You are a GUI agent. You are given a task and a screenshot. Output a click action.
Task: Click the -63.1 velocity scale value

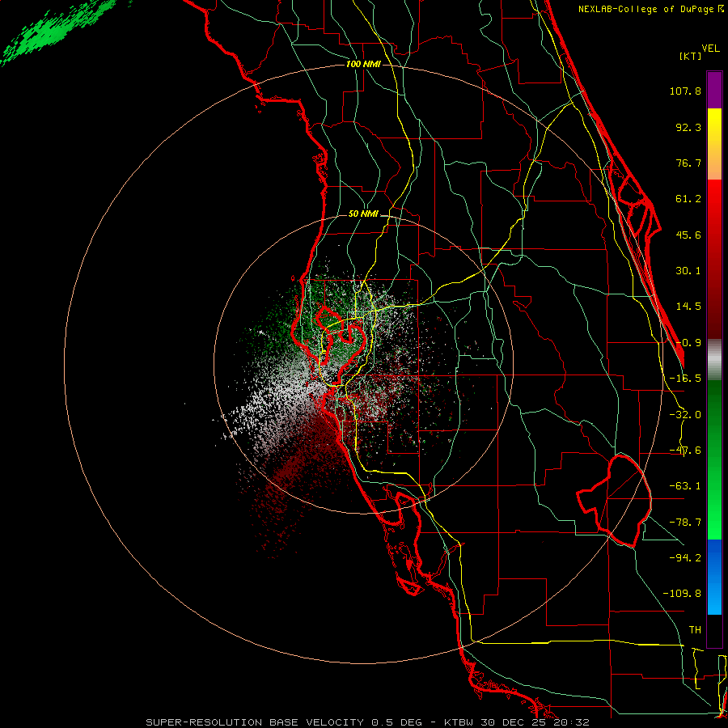685,486
